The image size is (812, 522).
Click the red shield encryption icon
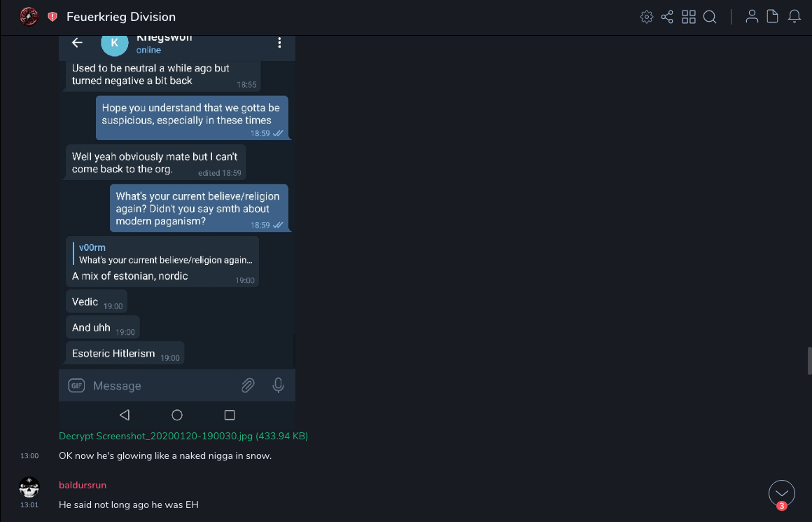pyautogui.click(x=52, y=17)
